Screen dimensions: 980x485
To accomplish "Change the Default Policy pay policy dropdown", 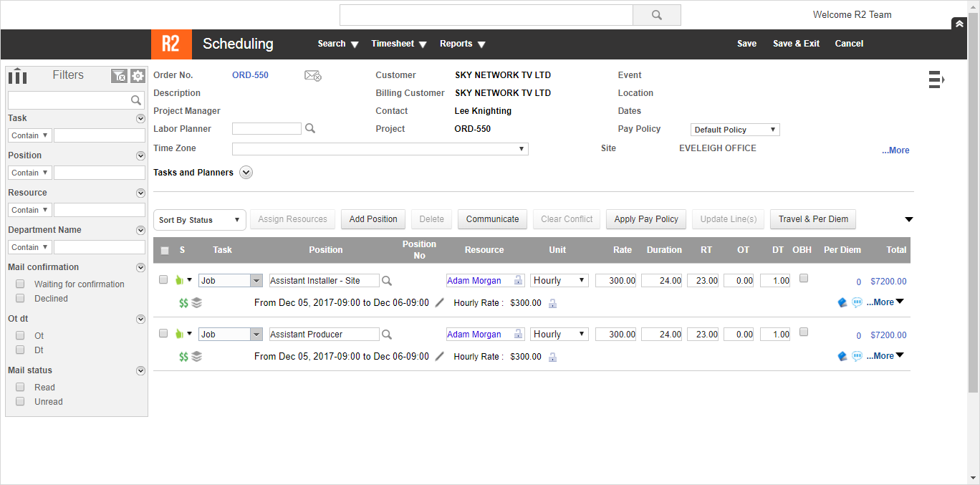I will click(734, 129).
